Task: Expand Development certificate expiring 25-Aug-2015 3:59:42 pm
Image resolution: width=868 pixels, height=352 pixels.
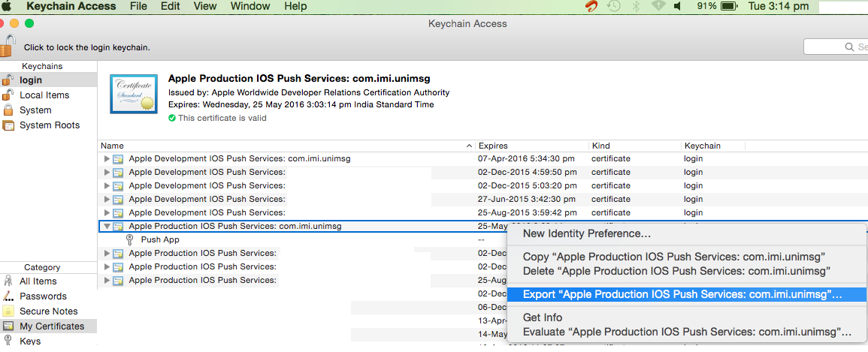Action: click(x=107, y=212)
